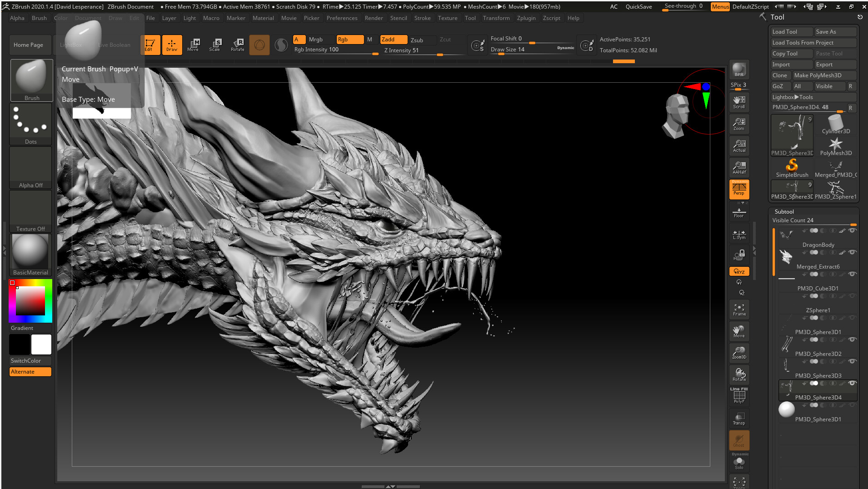The height and width of the screenshot is (489, 868).
Task: Open the Zplugin menu
Action: (x=526, y=18)
